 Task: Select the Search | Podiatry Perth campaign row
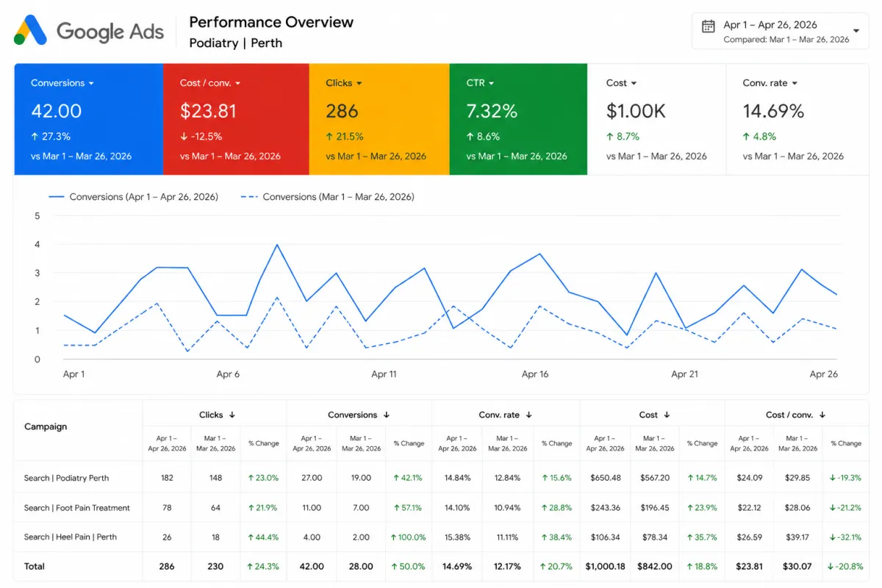coord(441,478)
